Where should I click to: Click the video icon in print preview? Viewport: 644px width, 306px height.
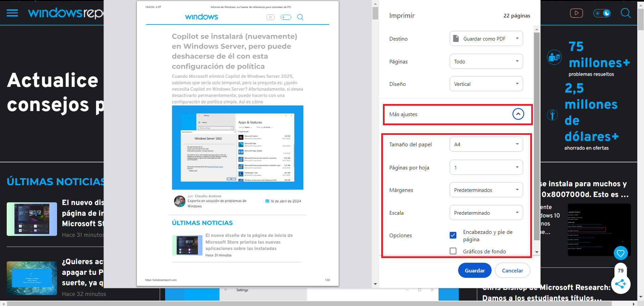coord(270,17)
